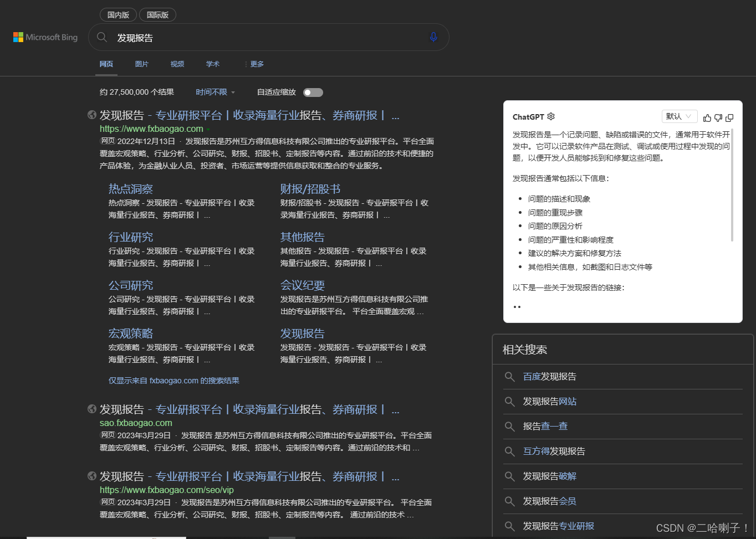The image size is (756, 539).
Task: Open first result title 发现报告 专业研报平台
Action: click(x=249, y=115)
